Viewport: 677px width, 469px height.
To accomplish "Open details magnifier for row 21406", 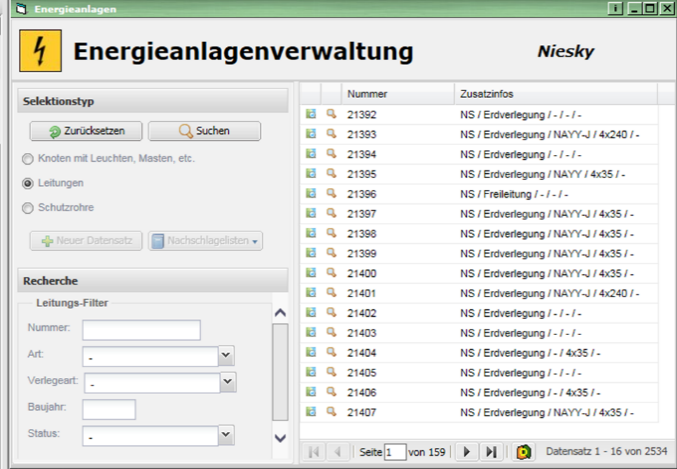I will click(331, 392).
